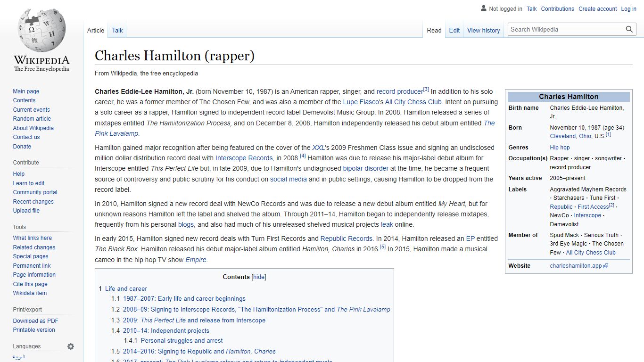This screenshot has height=362, width=644.
Task: Click external link icon beside charleshamilton.app
Action: tap(606, 266)
